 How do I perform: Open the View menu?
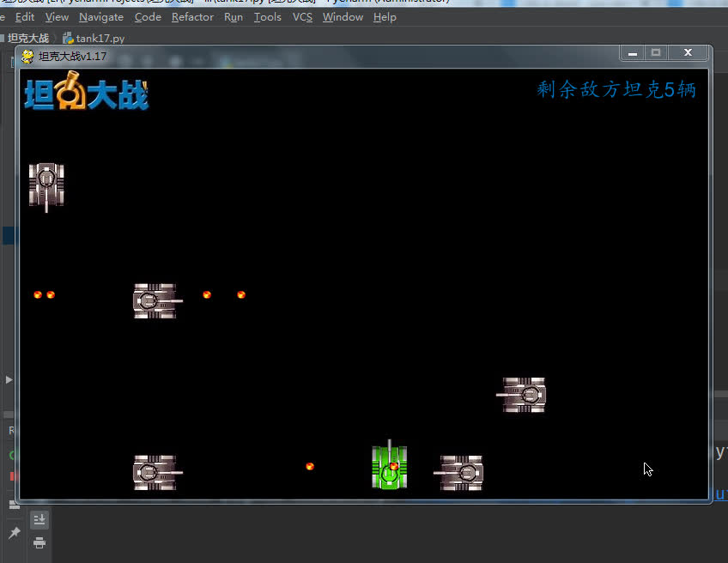pyautogui.click(x=57, y=17)
